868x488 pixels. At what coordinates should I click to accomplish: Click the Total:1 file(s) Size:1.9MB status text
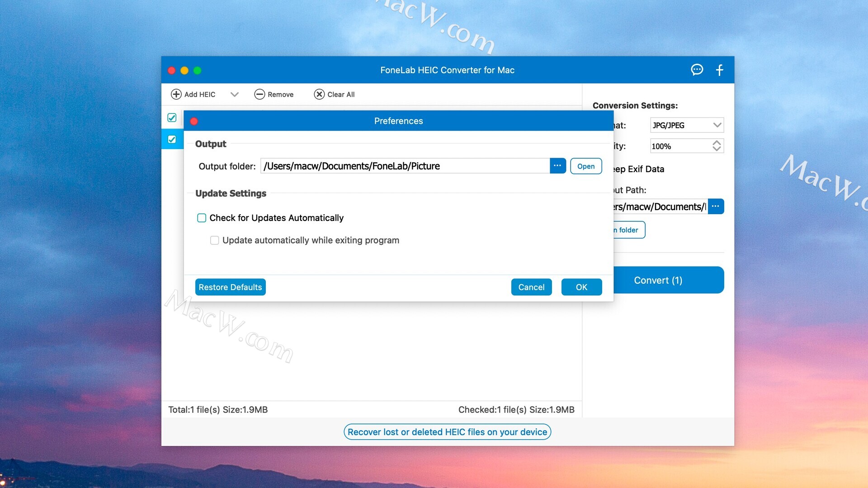click(218, 410)
